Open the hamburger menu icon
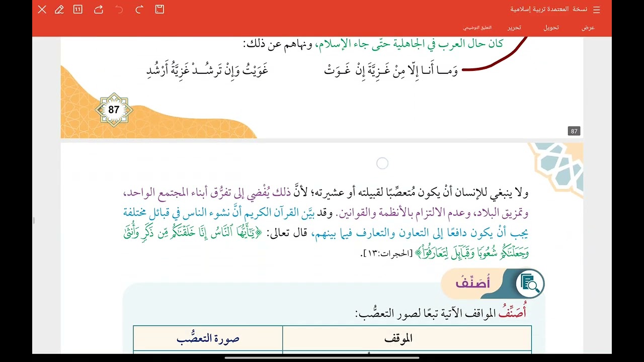Image resolution: width=644 pixels, height=362 pixels. pos(597,10)
